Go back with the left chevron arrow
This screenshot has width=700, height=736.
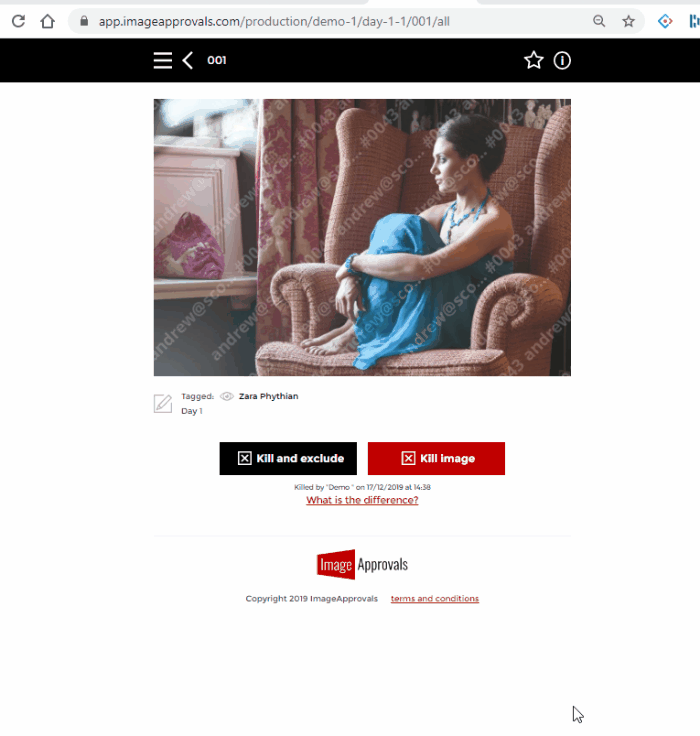tap(188, 61)
